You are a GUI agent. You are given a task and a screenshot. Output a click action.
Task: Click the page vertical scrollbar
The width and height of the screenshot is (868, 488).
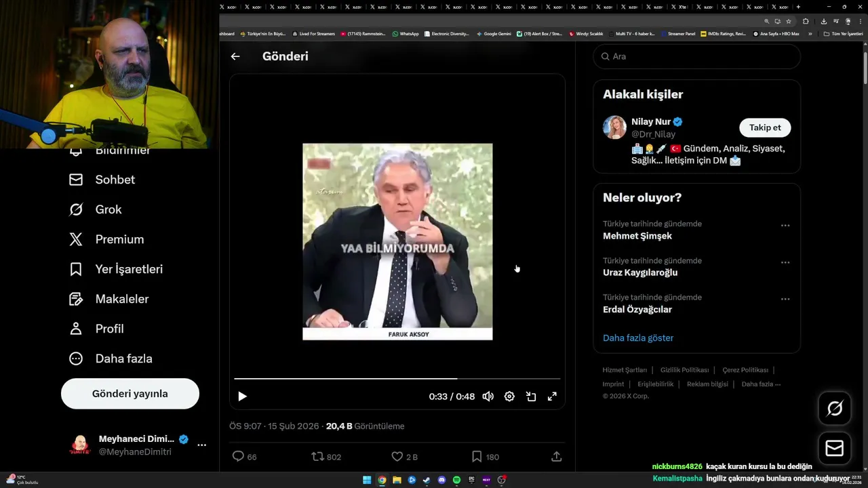865,68
